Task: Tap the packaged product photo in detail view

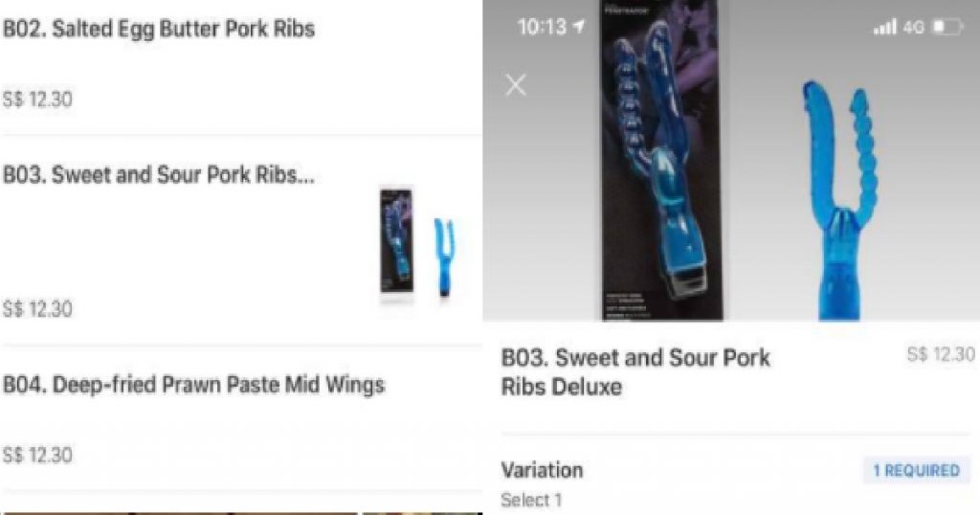Action: pos(662,160)
